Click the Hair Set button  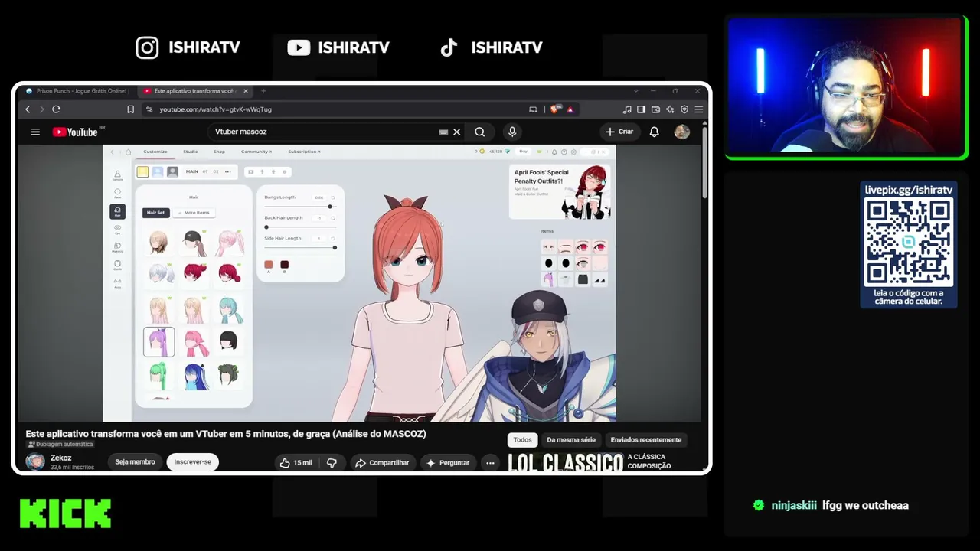[x=156, y=213]
